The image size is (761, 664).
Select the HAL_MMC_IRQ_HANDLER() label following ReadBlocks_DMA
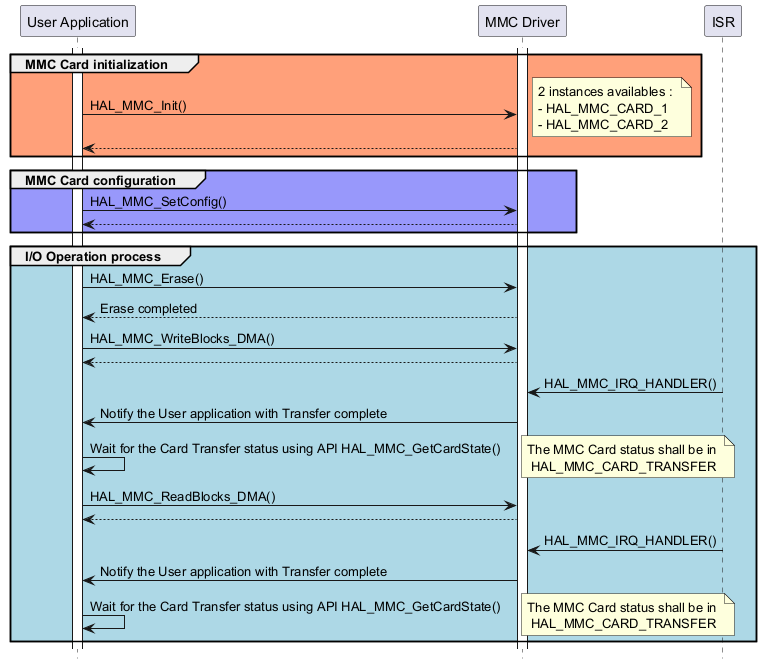click(630, 541)
